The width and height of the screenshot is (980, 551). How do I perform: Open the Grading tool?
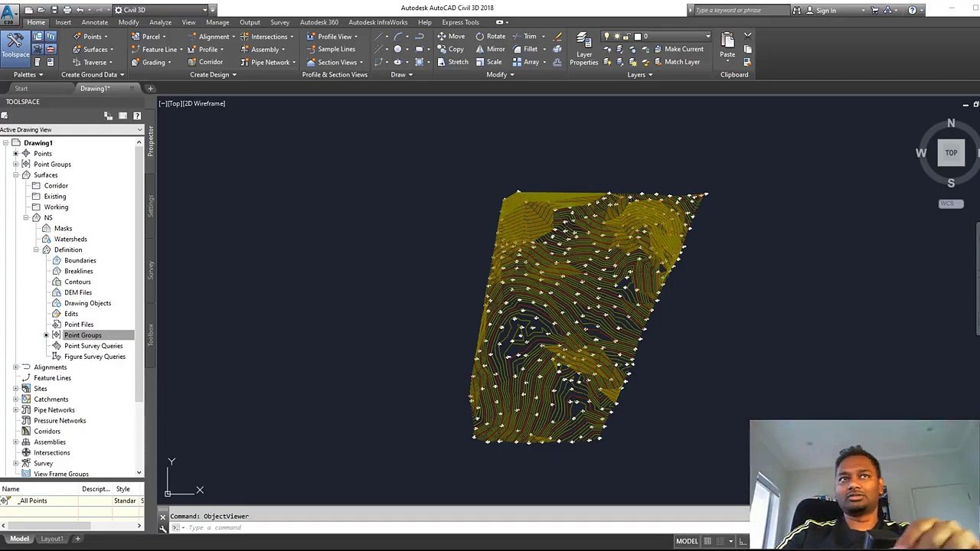point(152,63)
